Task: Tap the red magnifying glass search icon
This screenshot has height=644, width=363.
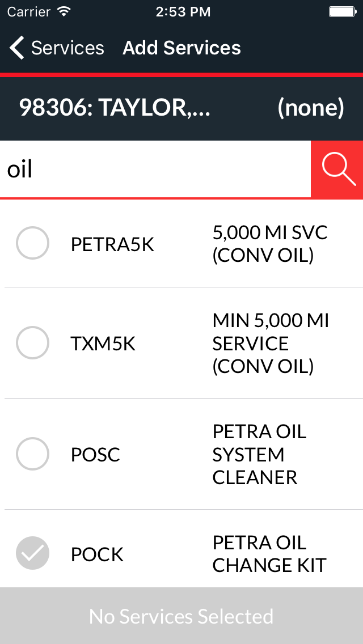Action: coord(337,170)
